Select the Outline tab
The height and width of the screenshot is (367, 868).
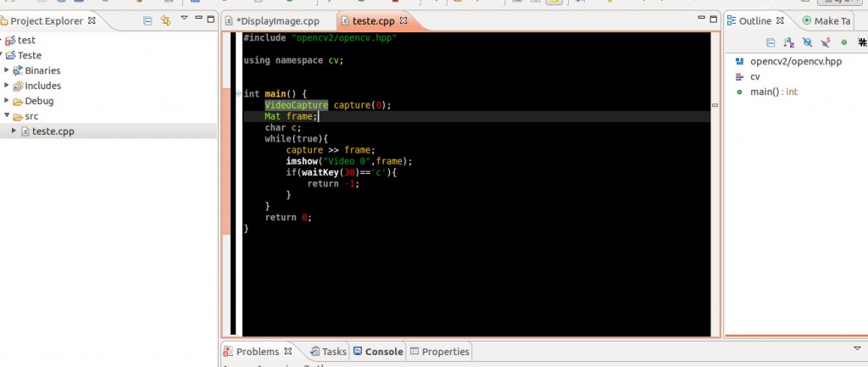click(755, 21)
